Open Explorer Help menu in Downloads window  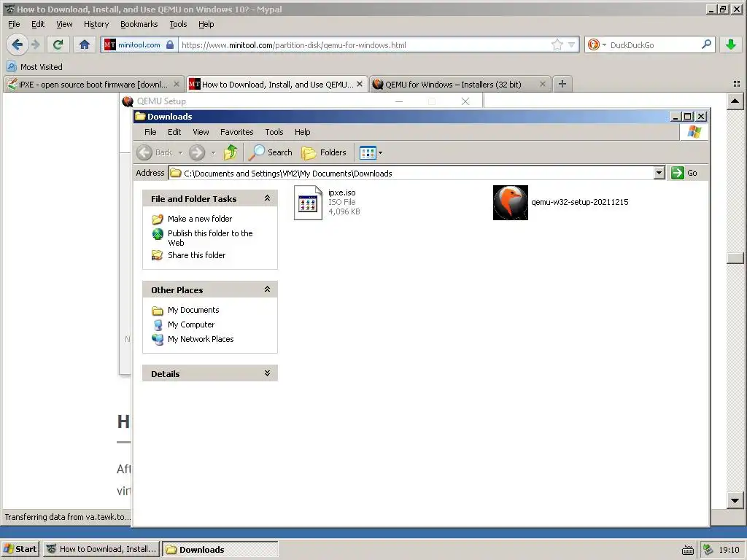coord(302,132)
